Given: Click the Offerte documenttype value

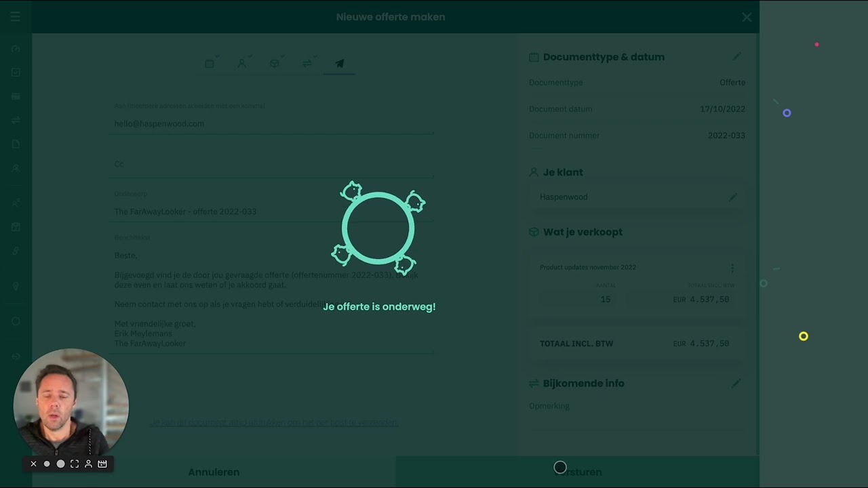Looking at the screenshot, I should (x=732, y=83).
